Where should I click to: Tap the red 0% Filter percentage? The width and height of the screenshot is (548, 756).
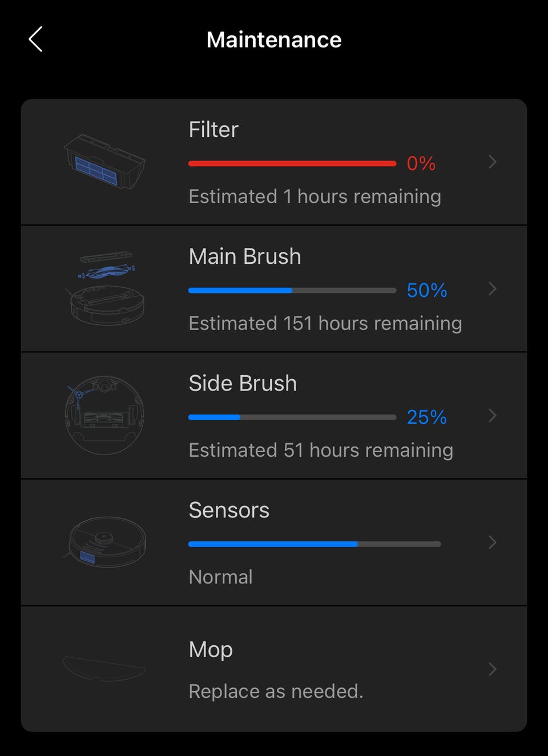coord(421,164)
